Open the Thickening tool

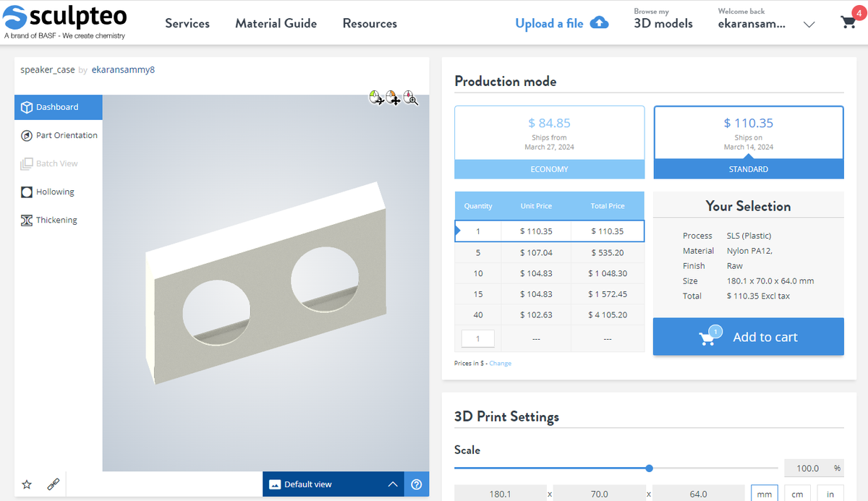click(x=55, y=220)
